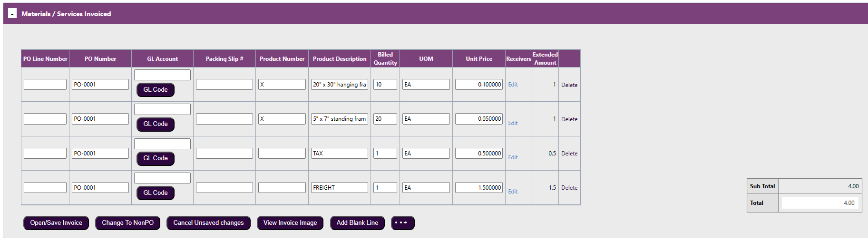Delete the first invoice line
This screenshot has height=241, width=868.
(x=569, y=85)
